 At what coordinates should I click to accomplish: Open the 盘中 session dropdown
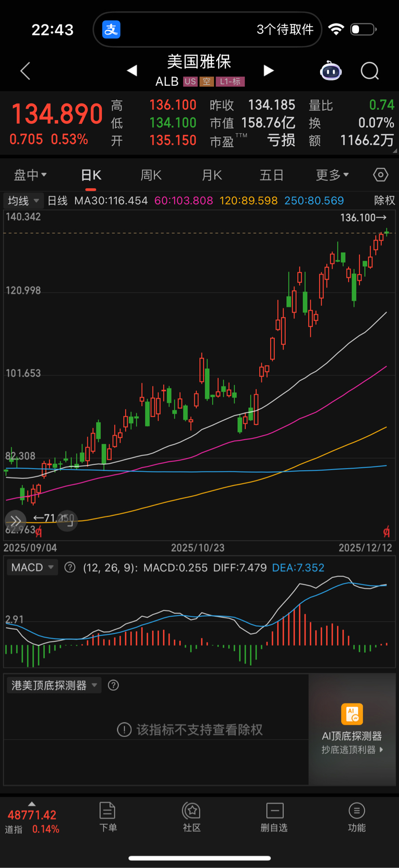[x=30, y=175]
